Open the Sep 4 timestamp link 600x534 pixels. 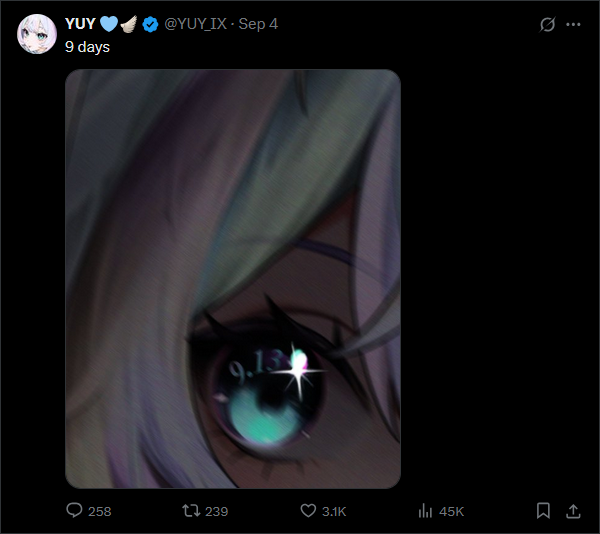258,24
